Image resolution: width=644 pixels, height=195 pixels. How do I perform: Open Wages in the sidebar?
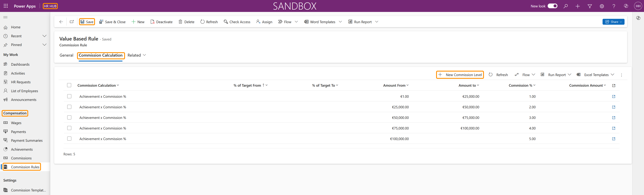(x=16, y=123)
